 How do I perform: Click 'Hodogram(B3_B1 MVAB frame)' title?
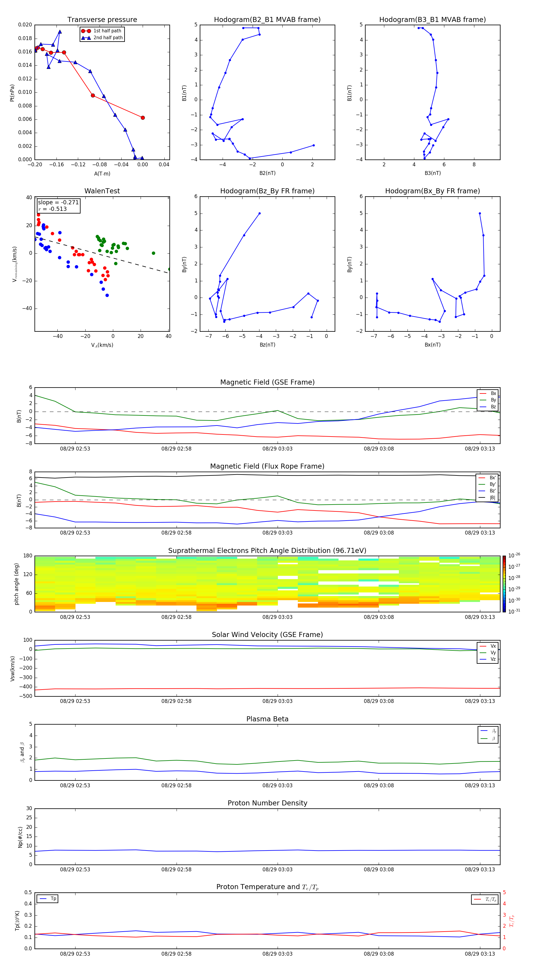[432, 20]
